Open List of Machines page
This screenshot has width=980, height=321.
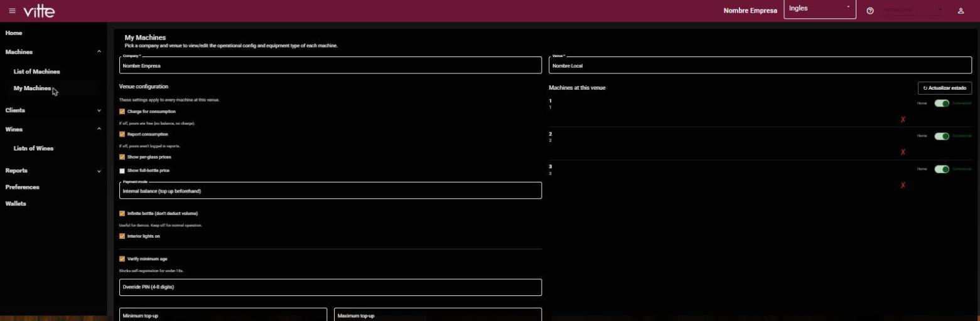click(37, 71)
